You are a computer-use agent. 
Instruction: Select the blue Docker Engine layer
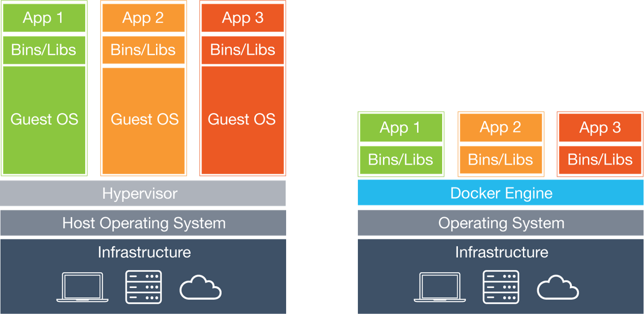pos(500,193)
